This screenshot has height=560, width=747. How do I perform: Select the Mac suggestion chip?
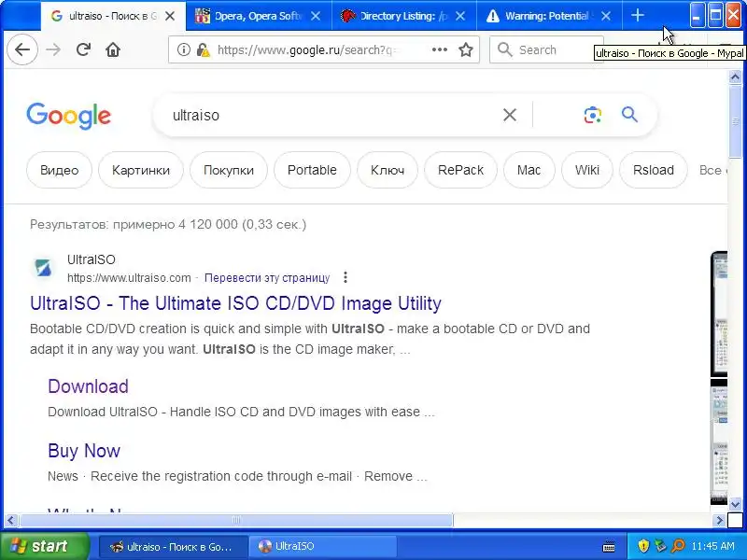[529, 170]
